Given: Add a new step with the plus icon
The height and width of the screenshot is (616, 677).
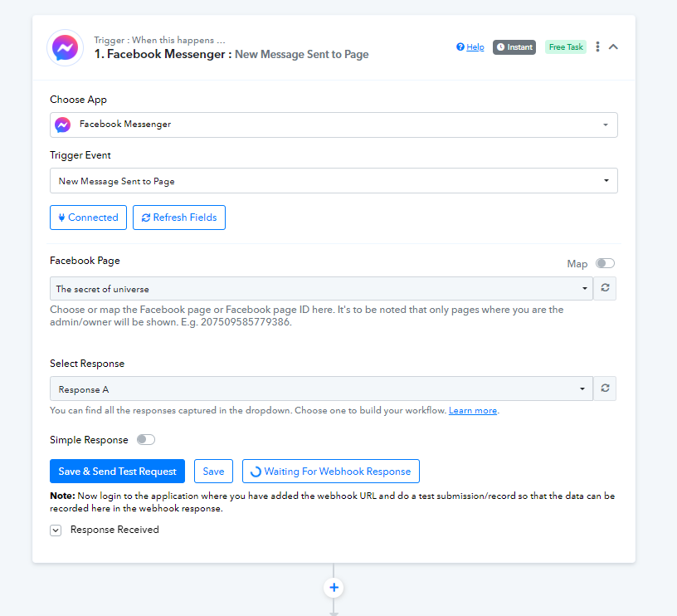Looking at the screenshot, I should tap(334, 588).
